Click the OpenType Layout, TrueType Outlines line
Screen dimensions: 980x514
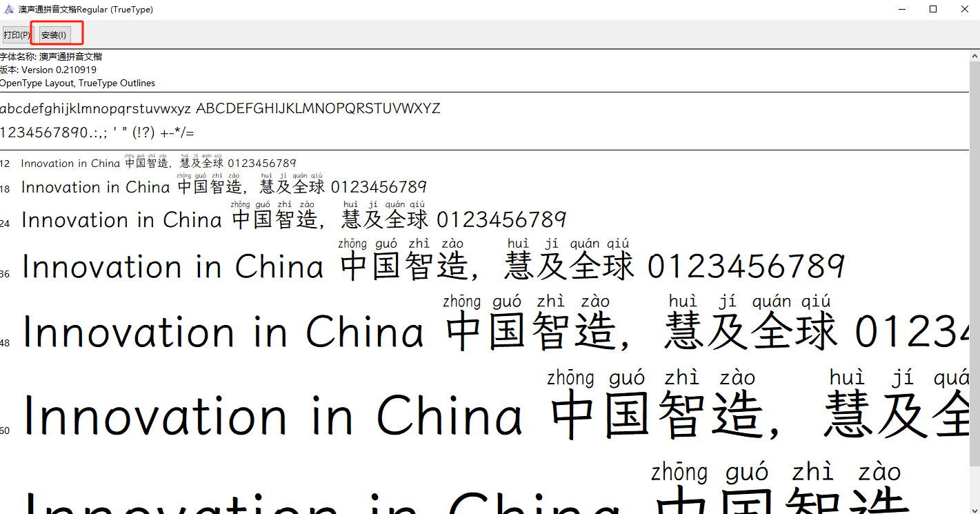(77, 83)
